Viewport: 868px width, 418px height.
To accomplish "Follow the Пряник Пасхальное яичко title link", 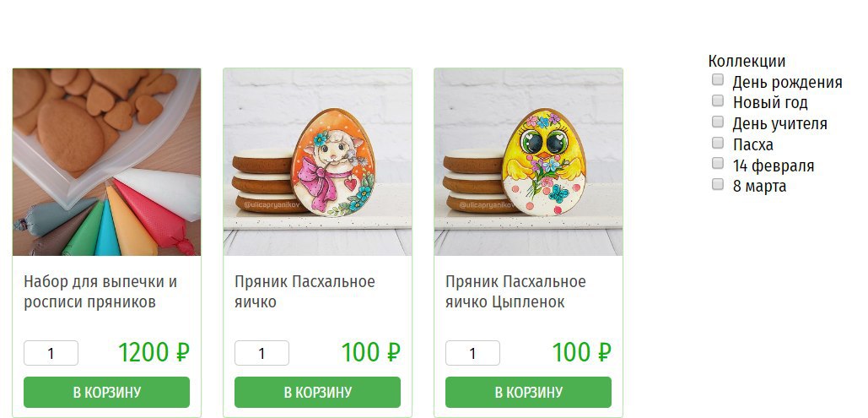I will [x=305, y=291].
